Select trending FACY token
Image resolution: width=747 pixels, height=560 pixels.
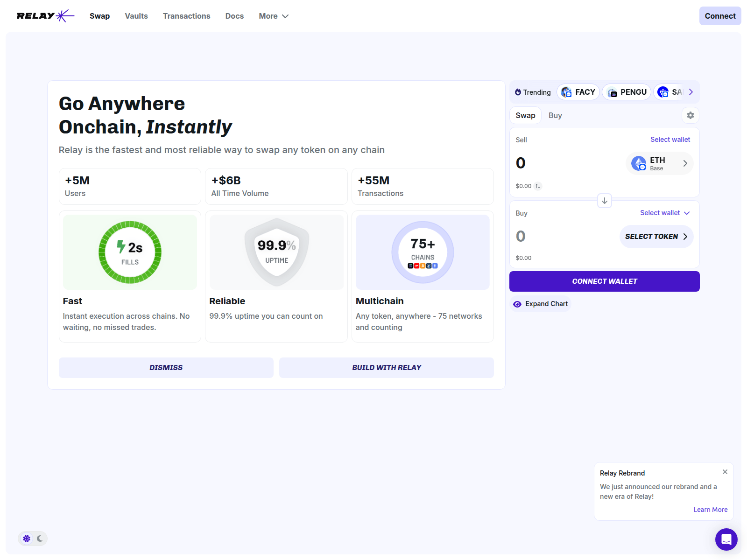pyautogui.click(x=578, y=92)
